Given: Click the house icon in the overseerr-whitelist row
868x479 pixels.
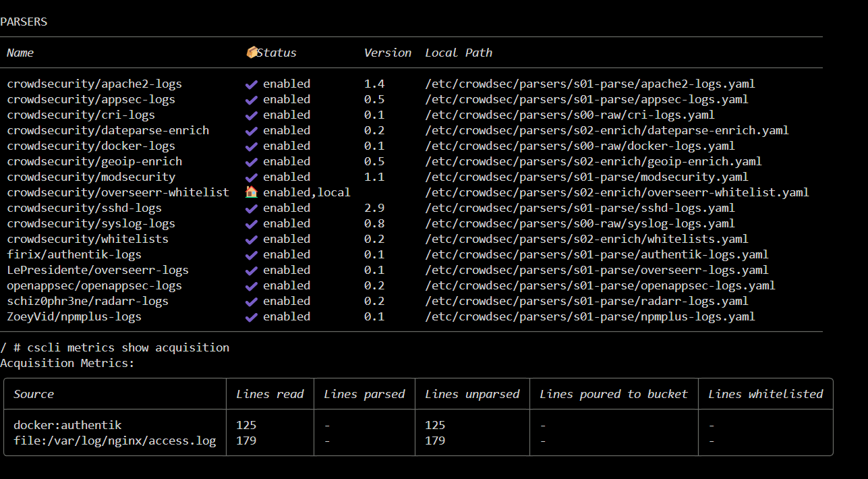Looking at the screenshot, I should pos(252,192).
